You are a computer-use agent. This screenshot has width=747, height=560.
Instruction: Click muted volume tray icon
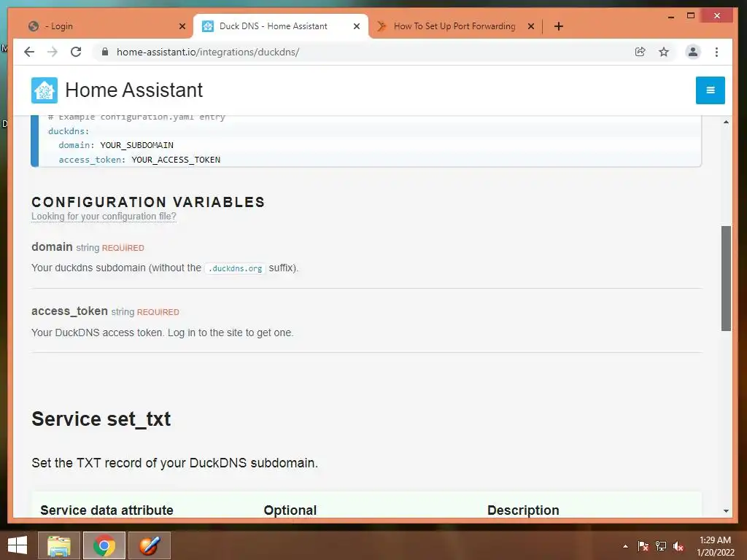click(x=678, y=546)
